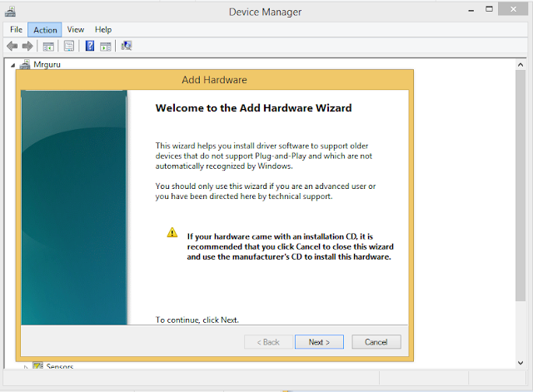This screenshot has height=392, width=533.
Task: Open the Action menu
Action: pos(45,30)
